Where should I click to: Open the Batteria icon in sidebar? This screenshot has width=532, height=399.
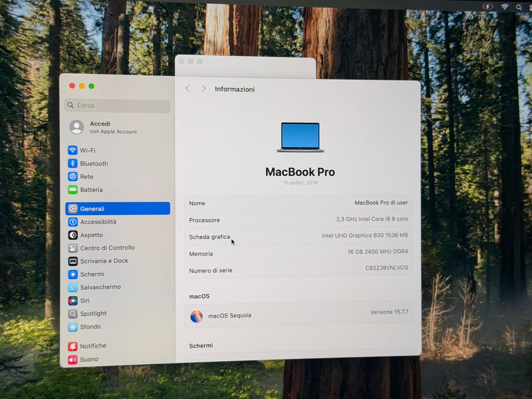coord(73,190)
